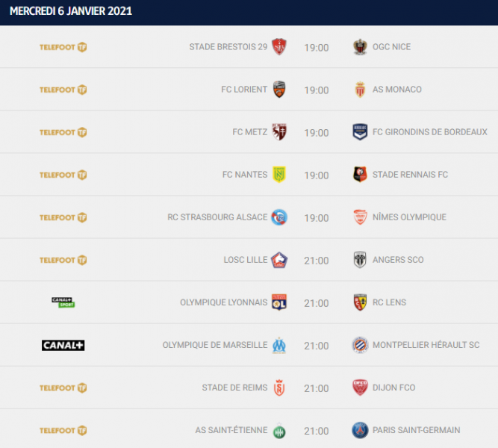Click the LOSC Lille club logo
Image resolution: width=498 pixels, height=448 pixels.
(279, 260)
